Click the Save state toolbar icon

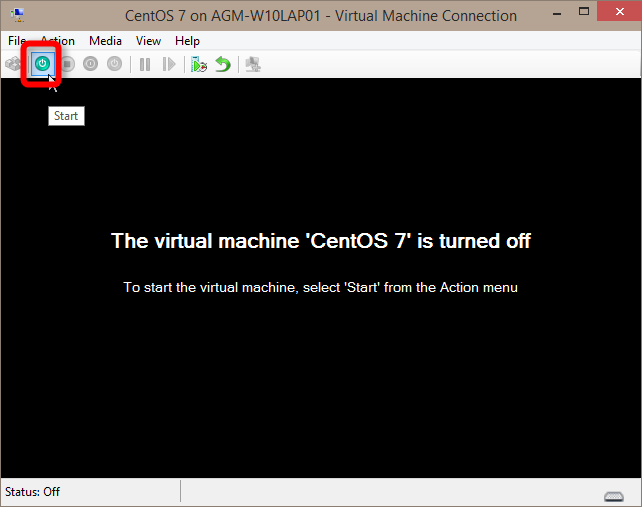(x=115, y=64)
